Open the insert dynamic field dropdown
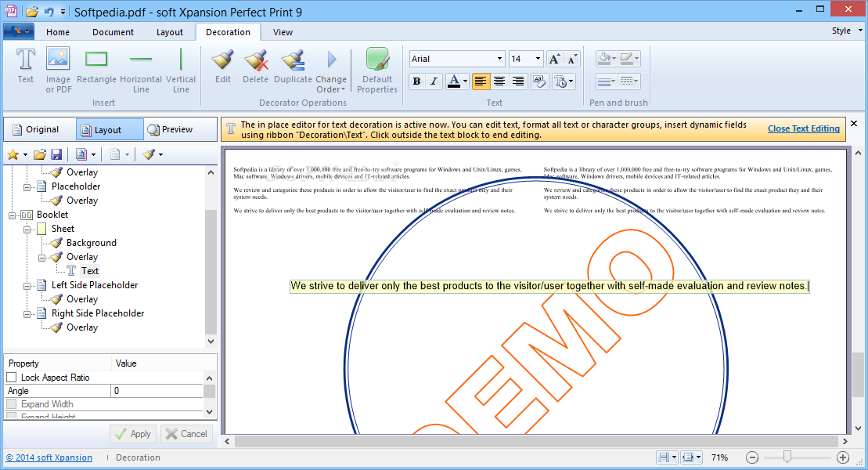Screen dimensions: 868x470 564,81
